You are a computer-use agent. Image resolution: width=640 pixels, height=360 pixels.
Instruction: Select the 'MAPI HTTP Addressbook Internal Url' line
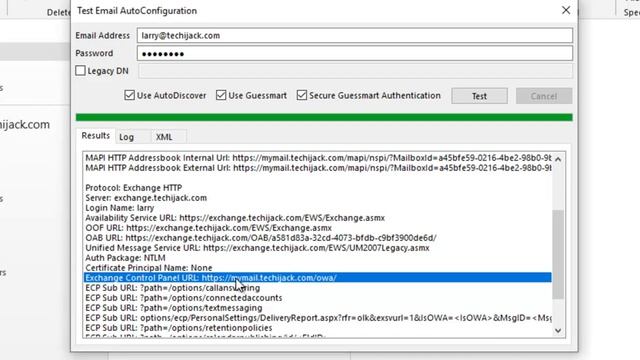pos(318,158)
